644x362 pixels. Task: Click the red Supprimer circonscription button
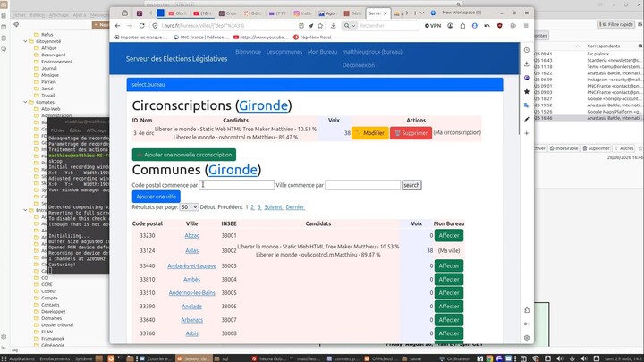point(411,133)
